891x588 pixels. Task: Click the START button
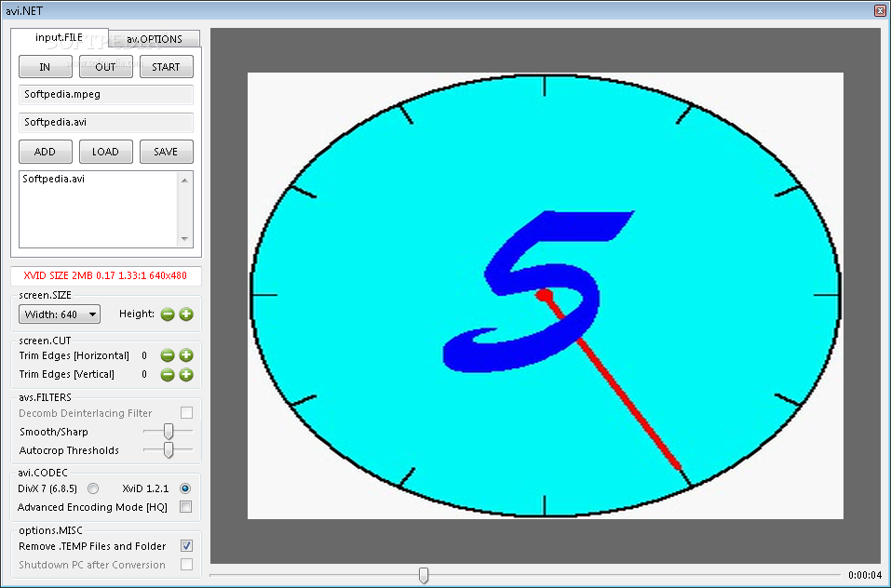[167, 67]
